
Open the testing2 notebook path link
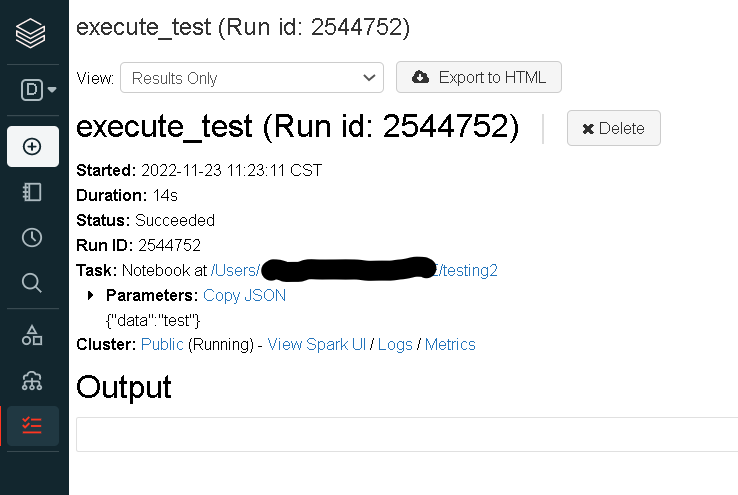pyautogui.click(x=470, y=270)
